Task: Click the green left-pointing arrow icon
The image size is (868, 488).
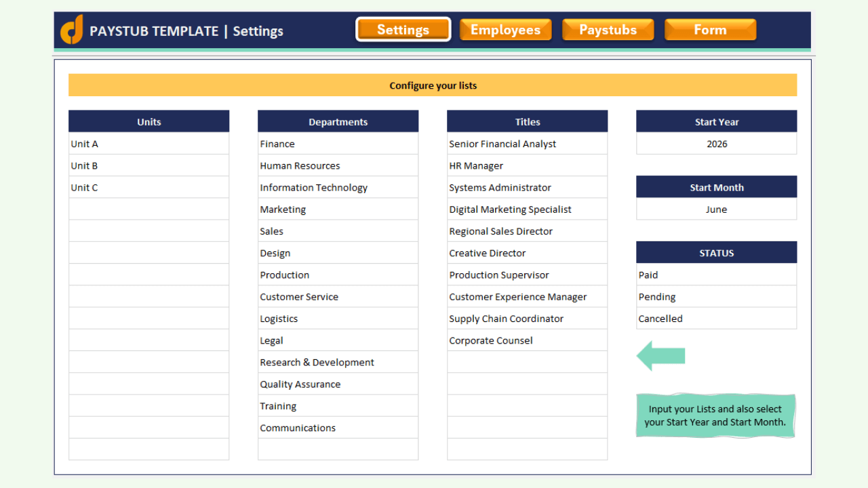Action: point(660,355)
